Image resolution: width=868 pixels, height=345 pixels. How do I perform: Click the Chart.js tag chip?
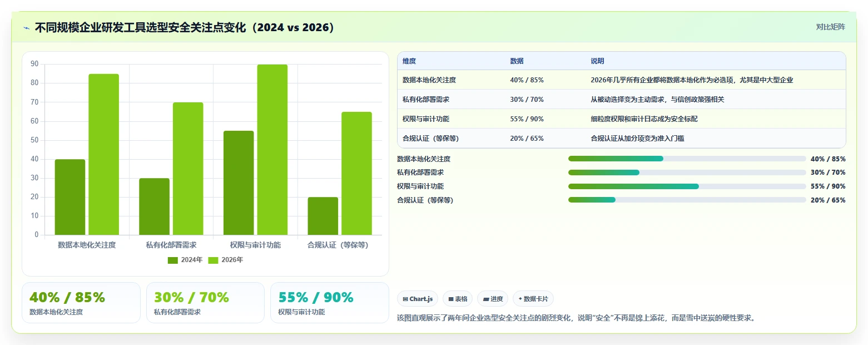418,299
